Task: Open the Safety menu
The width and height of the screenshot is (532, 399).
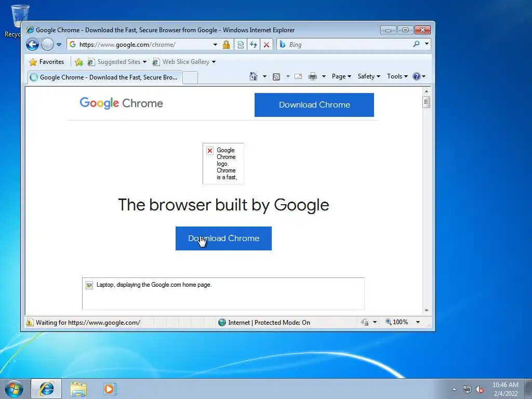Action: (369, 76)
